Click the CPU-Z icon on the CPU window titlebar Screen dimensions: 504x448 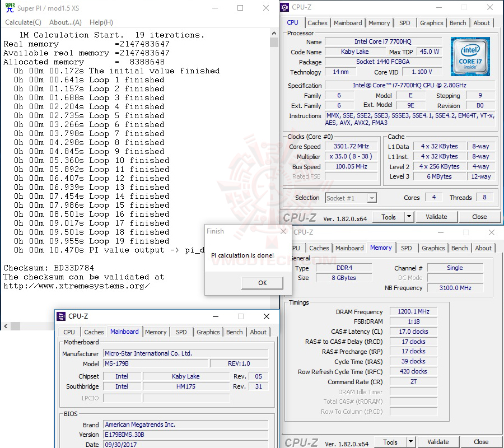[x=285, y=7]
